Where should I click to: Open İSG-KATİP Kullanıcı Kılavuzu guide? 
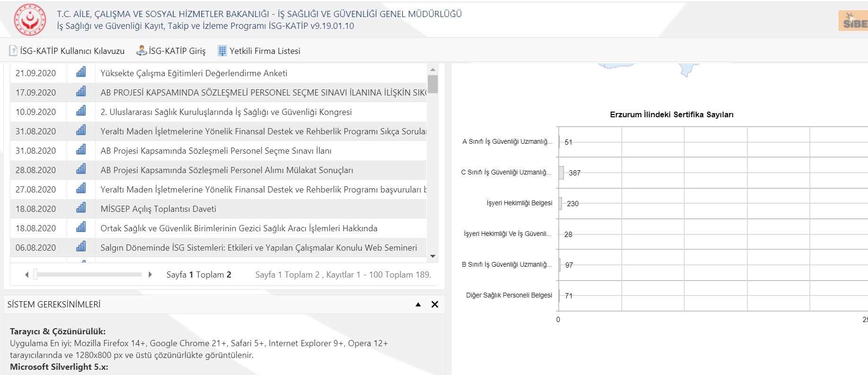pyautogui.click(x=67, y=51)
